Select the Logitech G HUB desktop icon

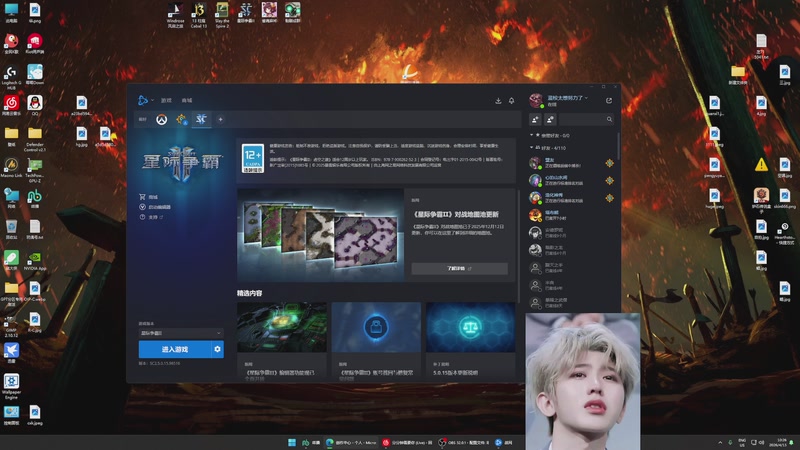click(11, 77)
